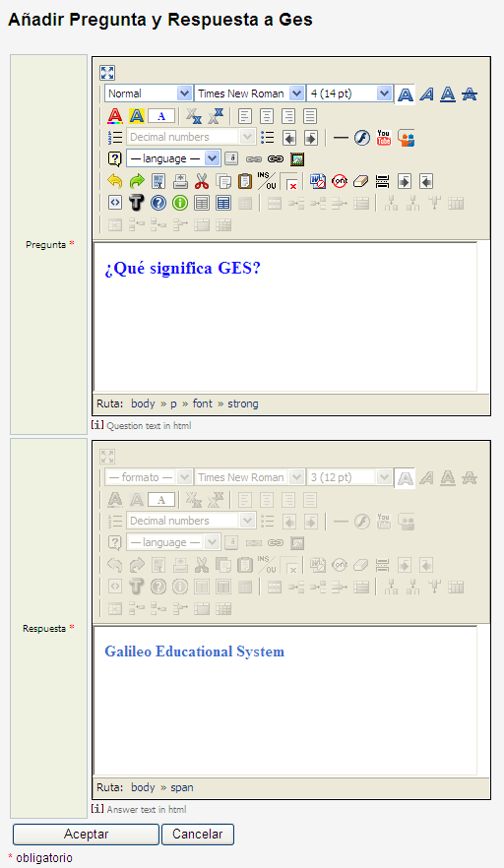Click the Aceptar button
The width and height of the screenshot is (504, 868).
coord(86,835)
